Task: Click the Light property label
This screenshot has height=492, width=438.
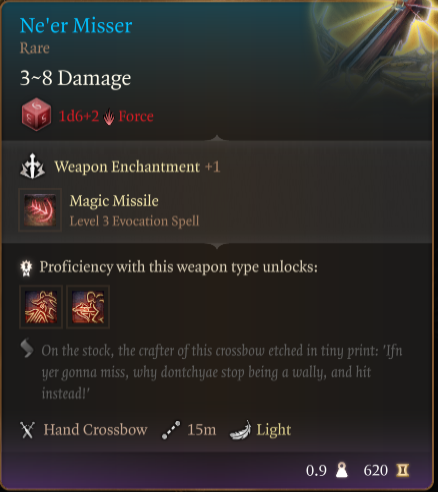Action: coord(274,430)
